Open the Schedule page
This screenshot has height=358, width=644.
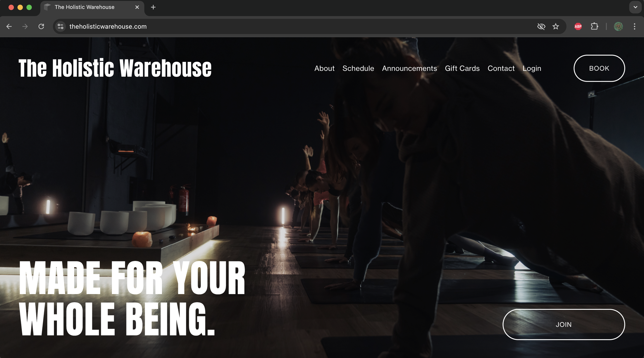(358, 68)
